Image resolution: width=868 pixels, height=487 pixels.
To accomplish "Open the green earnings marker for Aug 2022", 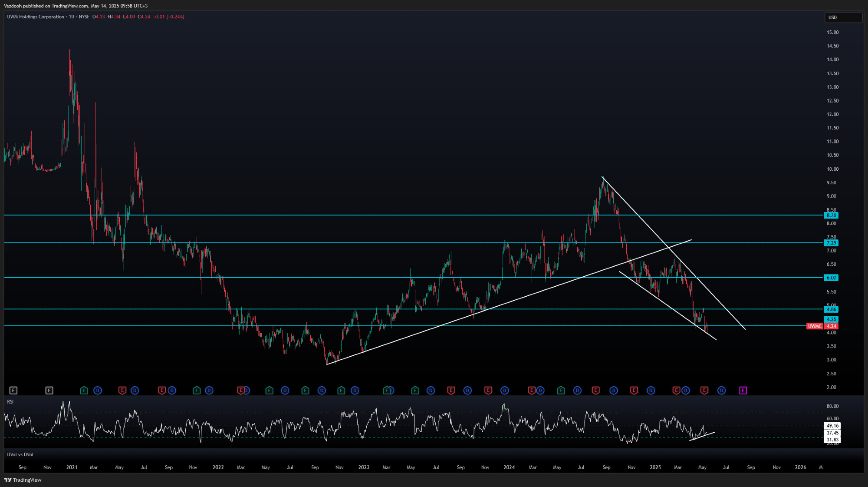I will (x=306, y=391).
